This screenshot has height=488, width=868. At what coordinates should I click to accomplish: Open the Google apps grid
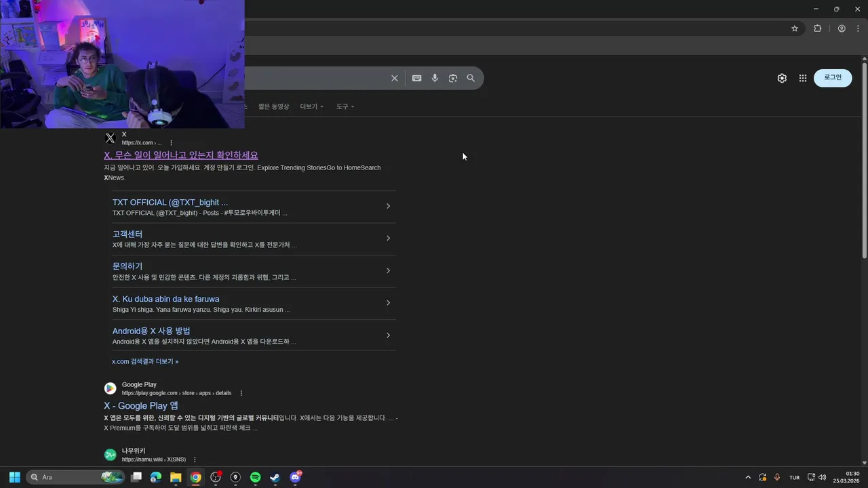click(x=803, y=78)
